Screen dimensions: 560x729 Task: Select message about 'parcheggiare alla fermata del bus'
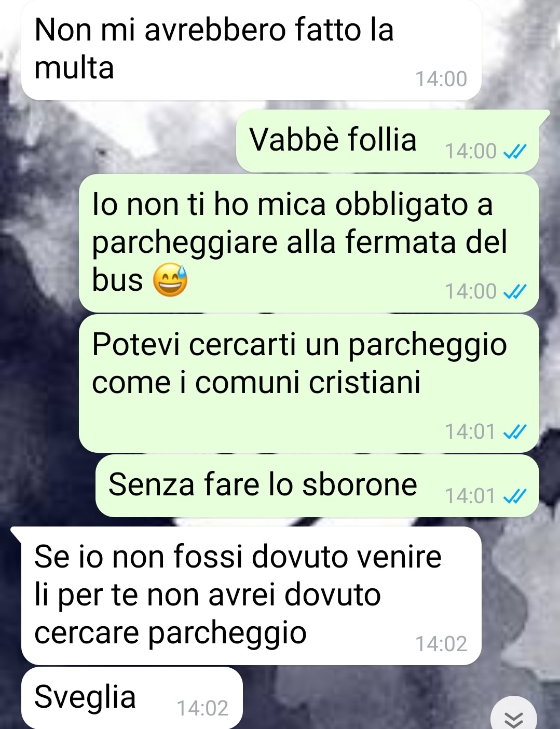(309, 243)
